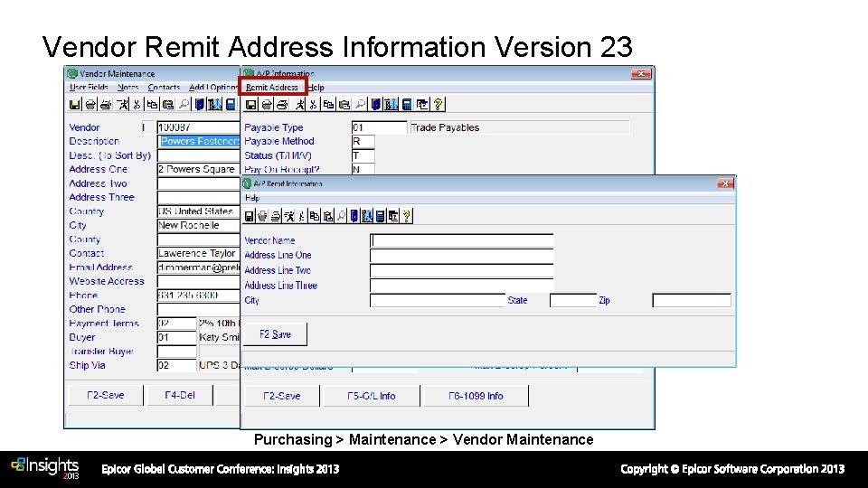The width and height of the screenshot is (868, 488).
Task: Click the Address Line Two field
Action: click(462, 270)
